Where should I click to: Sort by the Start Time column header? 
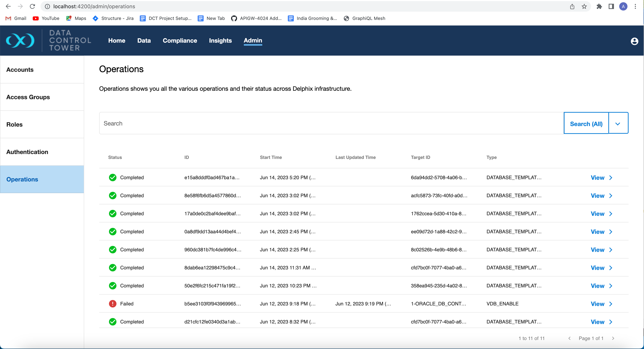coord(271,157)
